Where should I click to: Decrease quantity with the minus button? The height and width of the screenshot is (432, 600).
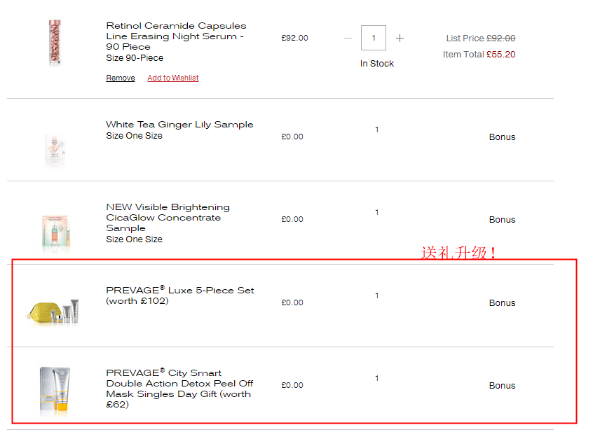(x=348, y=38)
